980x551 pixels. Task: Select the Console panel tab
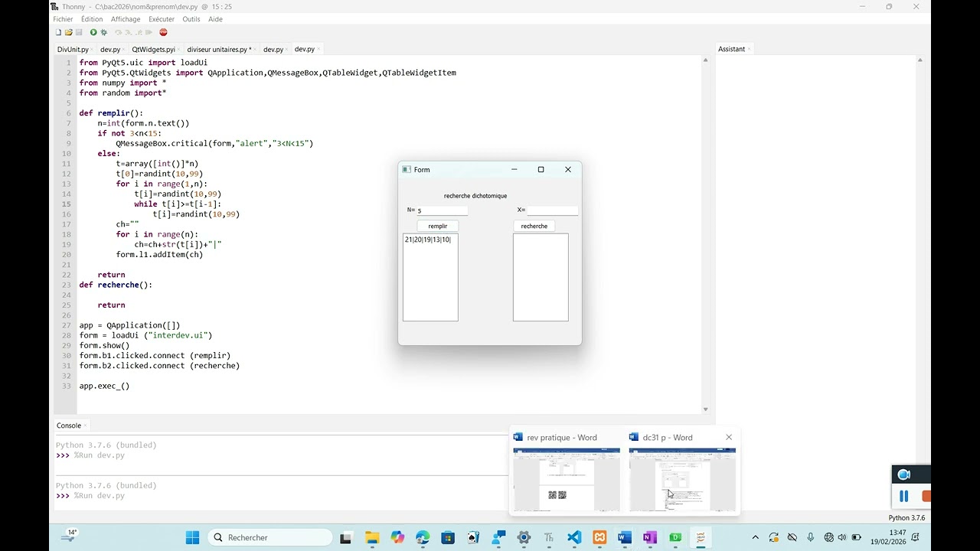[x=68, y=425]
